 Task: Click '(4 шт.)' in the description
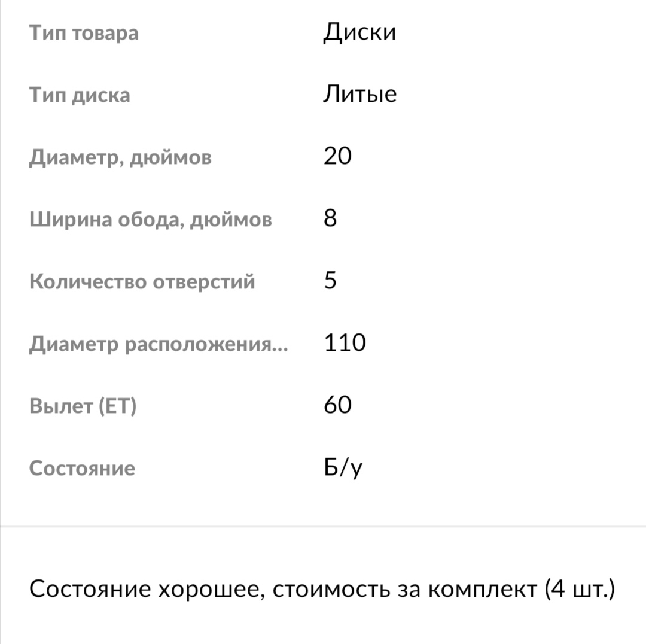click(x=580, y=590)
